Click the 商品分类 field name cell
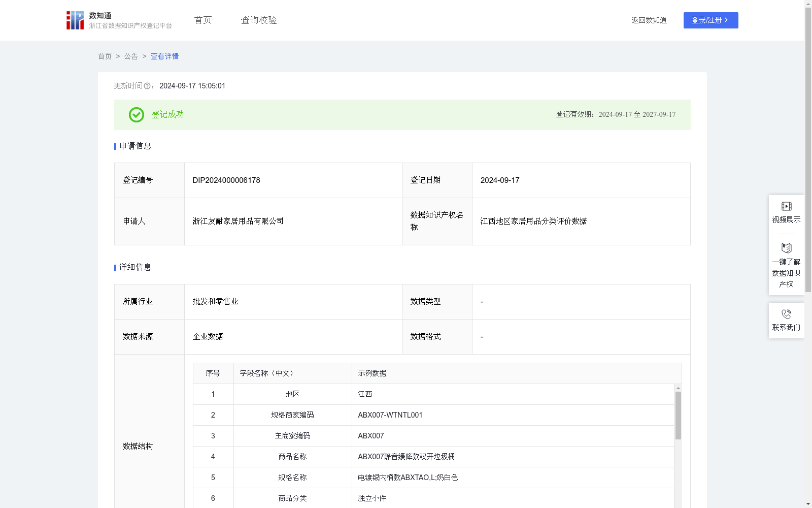The width and height of the screenshot is (812, 508). click(293, 498)
